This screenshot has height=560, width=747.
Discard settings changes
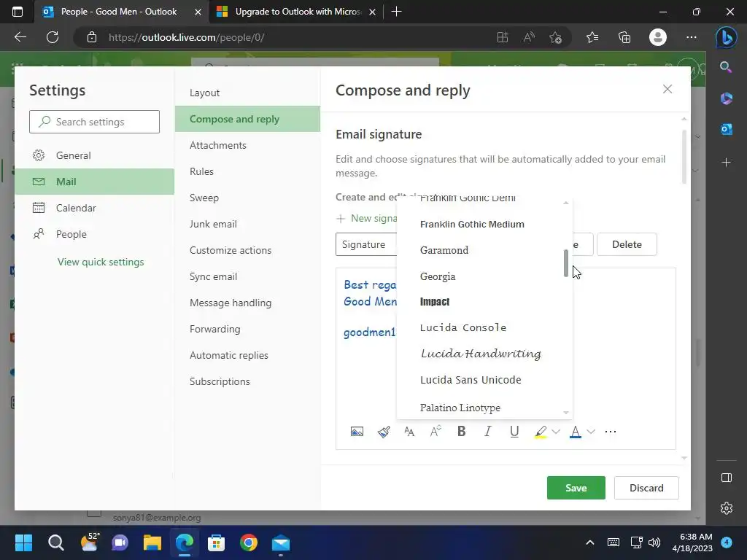[646, 488]
